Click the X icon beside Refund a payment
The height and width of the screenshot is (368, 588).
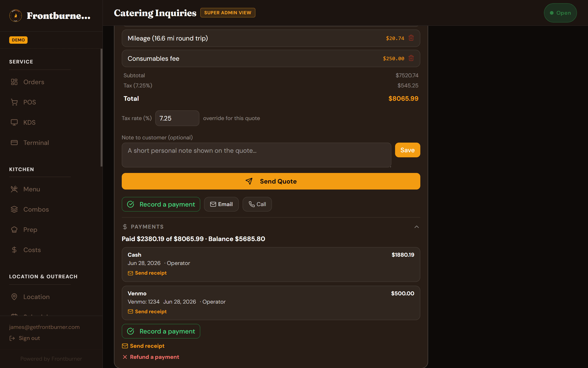click(x=125, y=357)
